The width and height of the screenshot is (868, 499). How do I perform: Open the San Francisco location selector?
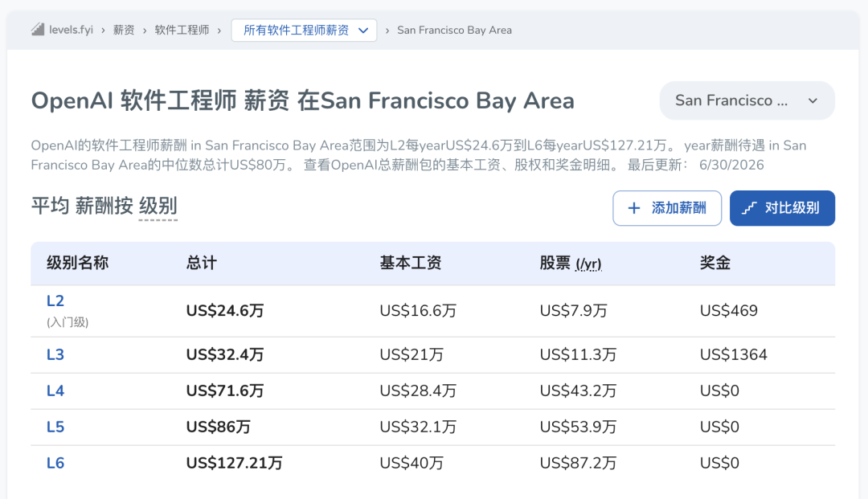(747, 100)
